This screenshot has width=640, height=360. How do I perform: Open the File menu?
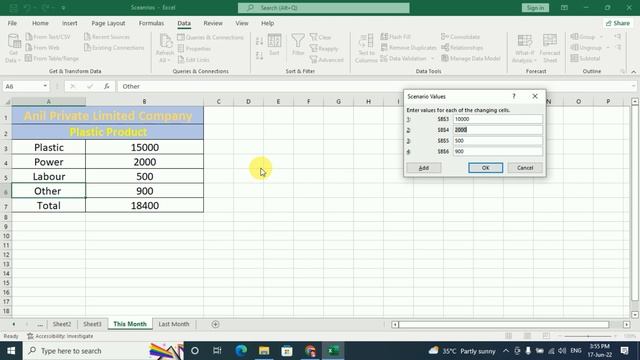pyautogui.click(x=12, y=23)
